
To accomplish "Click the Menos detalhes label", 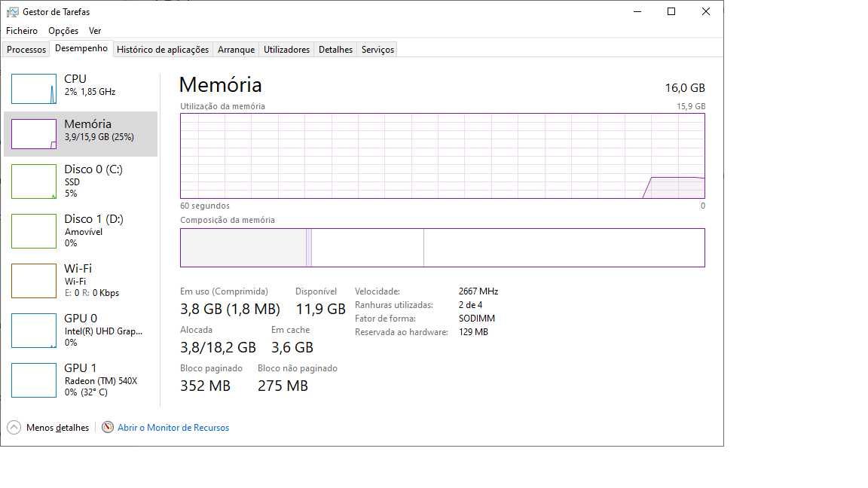I will click(57, 428).
